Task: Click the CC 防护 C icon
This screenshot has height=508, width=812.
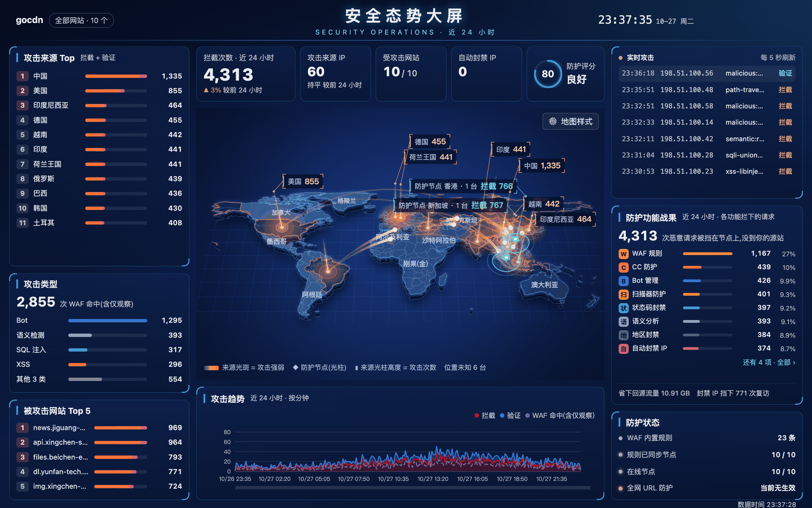Action: (623, 268)
